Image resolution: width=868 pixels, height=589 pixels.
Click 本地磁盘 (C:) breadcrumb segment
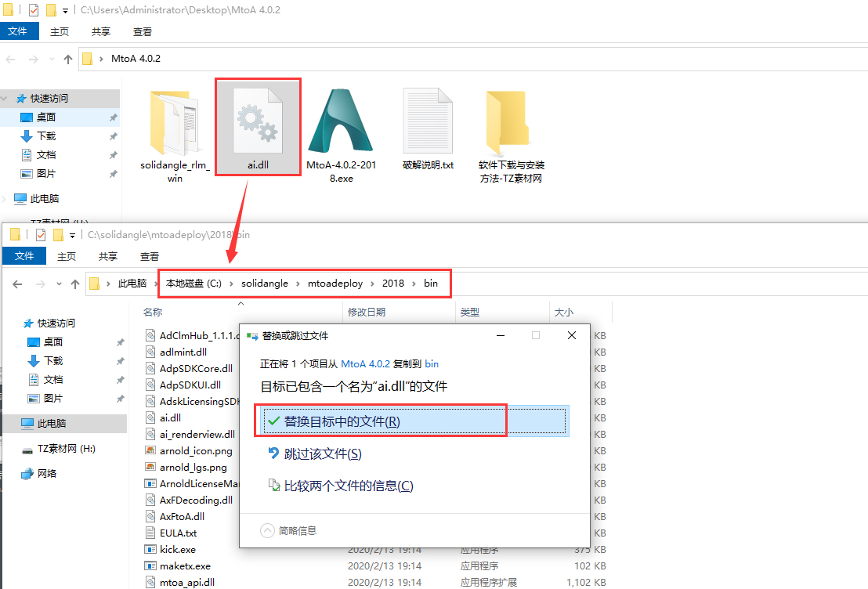click(193, 284)
